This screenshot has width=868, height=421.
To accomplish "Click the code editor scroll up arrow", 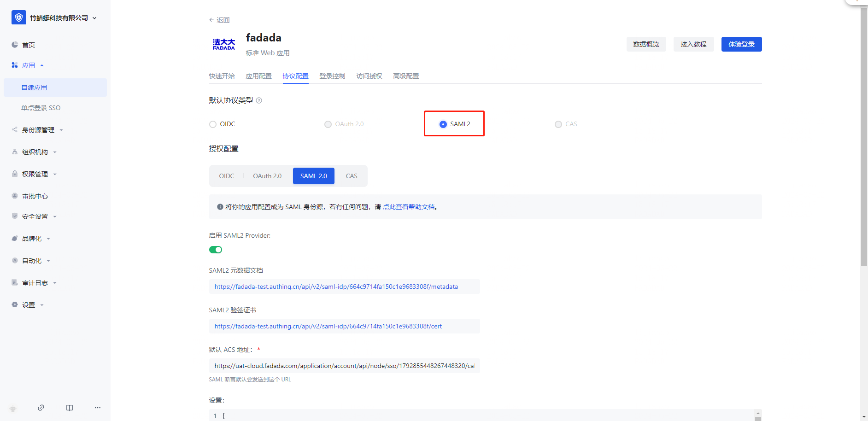I will tap(758, 413).
